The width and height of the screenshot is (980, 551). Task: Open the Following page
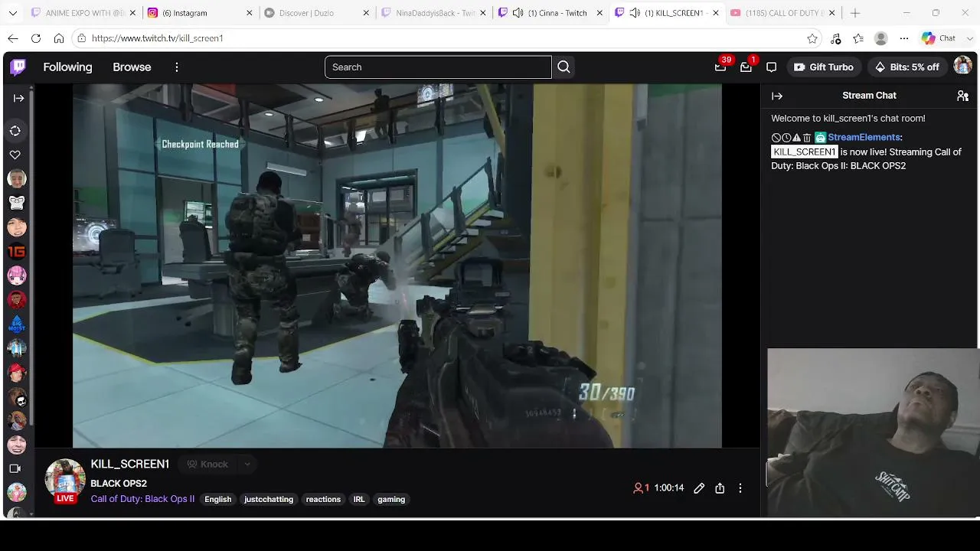67,67
